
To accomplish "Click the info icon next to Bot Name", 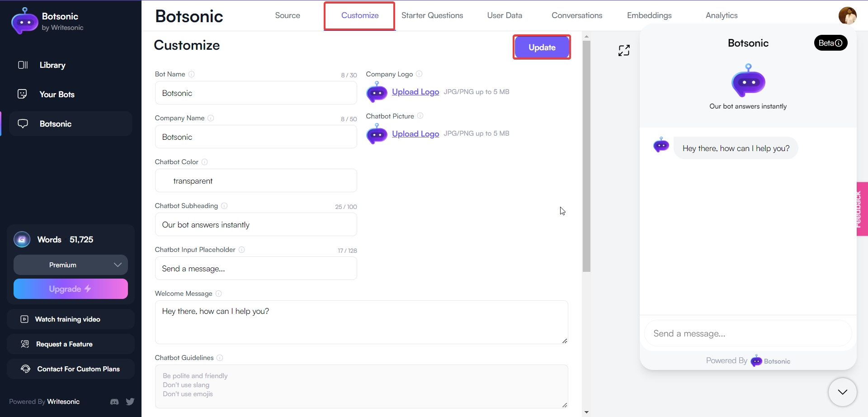I will tap(191, 74).
